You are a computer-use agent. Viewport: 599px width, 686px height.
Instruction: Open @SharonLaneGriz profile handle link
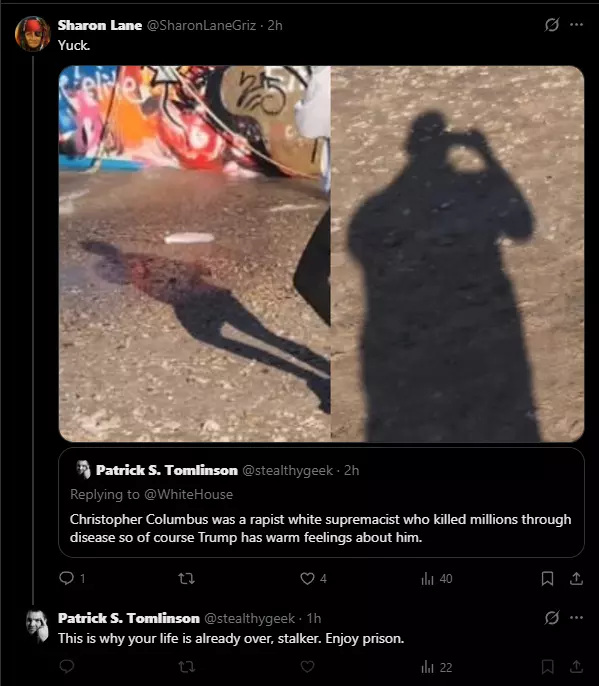point(201,25)
